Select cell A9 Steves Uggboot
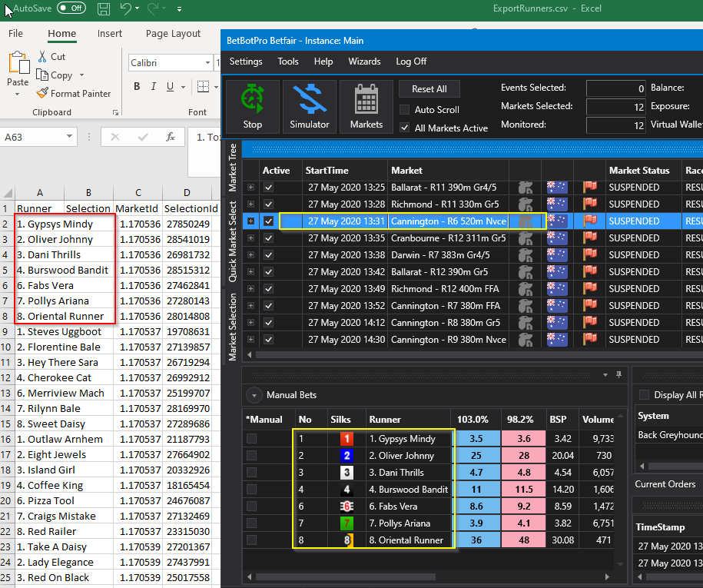The height and width of the screenshot is (588, 703). coord(64,332)
